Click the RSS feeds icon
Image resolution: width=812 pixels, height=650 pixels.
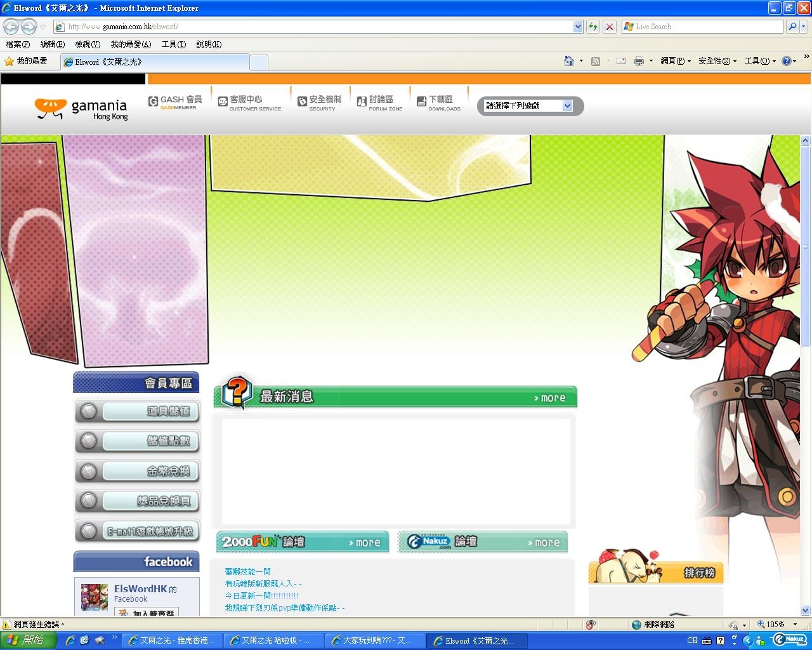[x=596, y=61]
